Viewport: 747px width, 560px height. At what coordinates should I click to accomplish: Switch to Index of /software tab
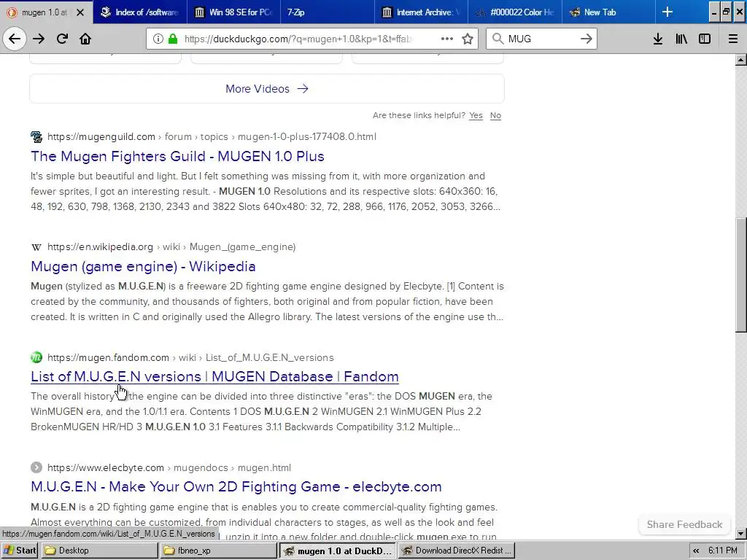[x=139, y=12]
